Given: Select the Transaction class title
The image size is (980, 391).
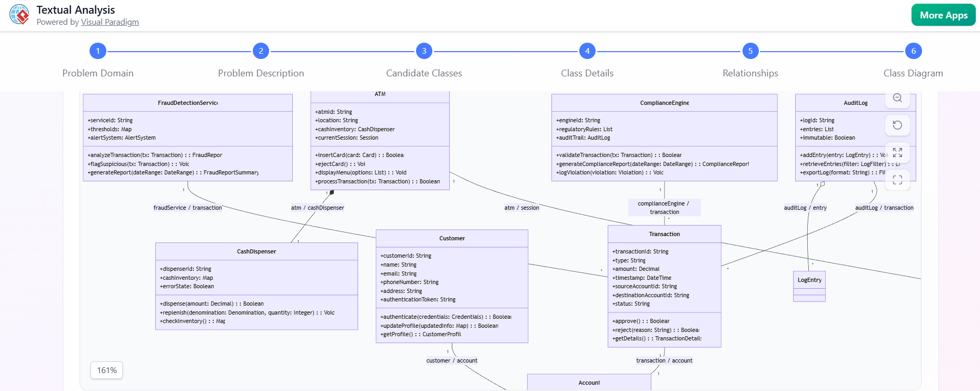Looking at the screenshot, I should pyautogui.click(x=664, y=234).
